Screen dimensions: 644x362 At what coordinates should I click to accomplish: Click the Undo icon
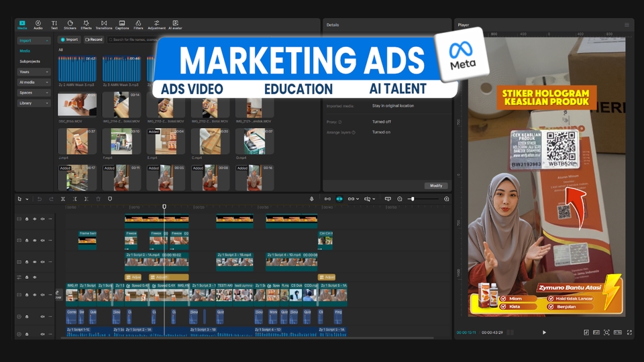40,199
